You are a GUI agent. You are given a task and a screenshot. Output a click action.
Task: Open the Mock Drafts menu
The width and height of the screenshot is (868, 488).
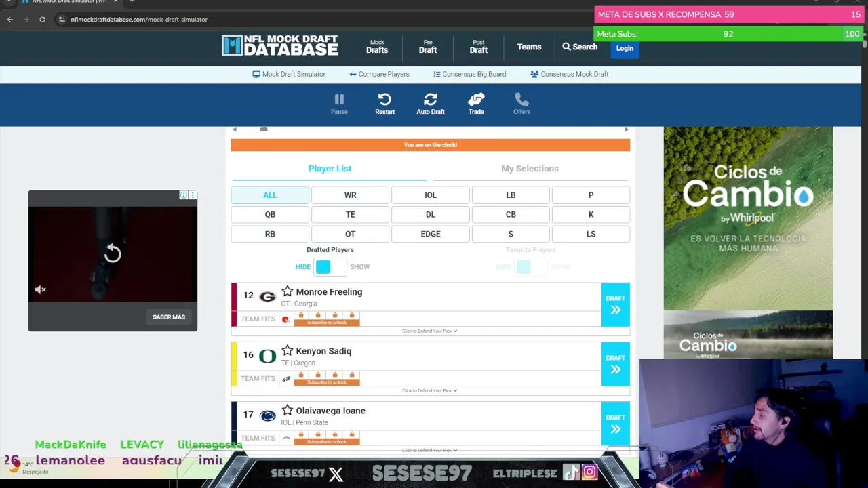point(377,46)
